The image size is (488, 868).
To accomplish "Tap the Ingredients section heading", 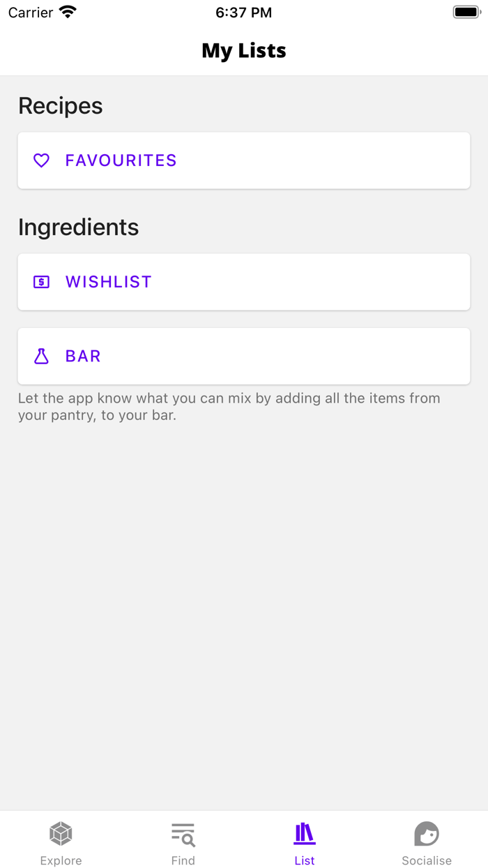I will click(79, 227).
